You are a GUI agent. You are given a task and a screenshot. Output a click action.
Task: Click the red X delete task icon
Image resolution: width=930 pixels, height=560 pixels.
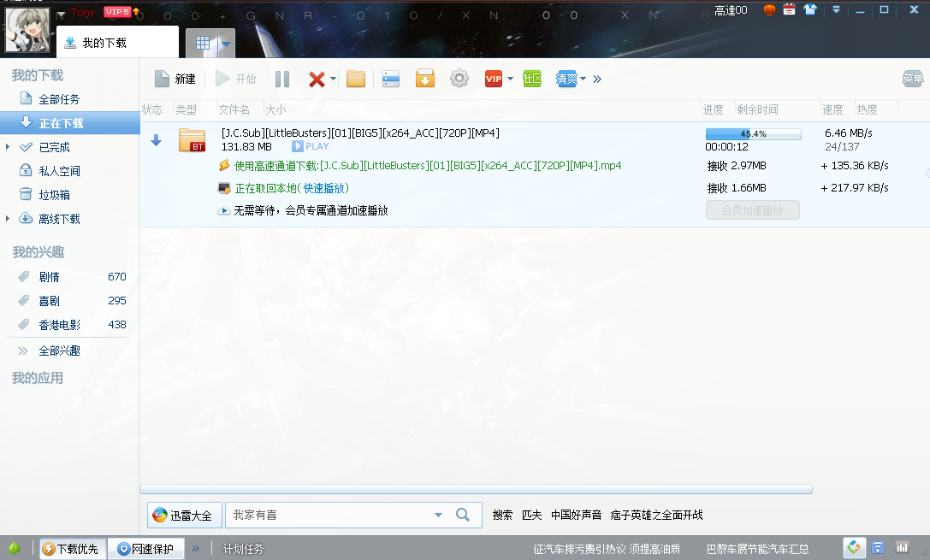(316, 80)
